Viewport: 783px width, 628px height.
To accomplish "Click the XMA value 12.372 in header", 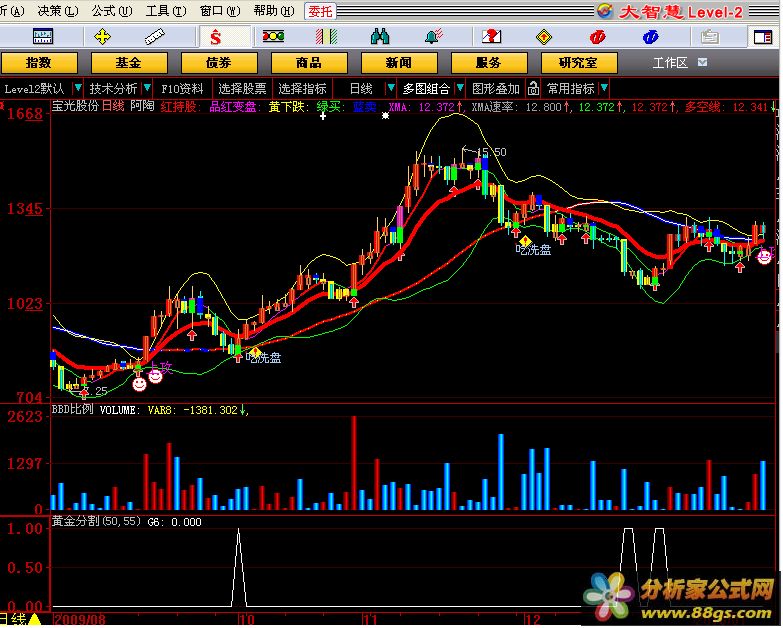I will point(436,106).
